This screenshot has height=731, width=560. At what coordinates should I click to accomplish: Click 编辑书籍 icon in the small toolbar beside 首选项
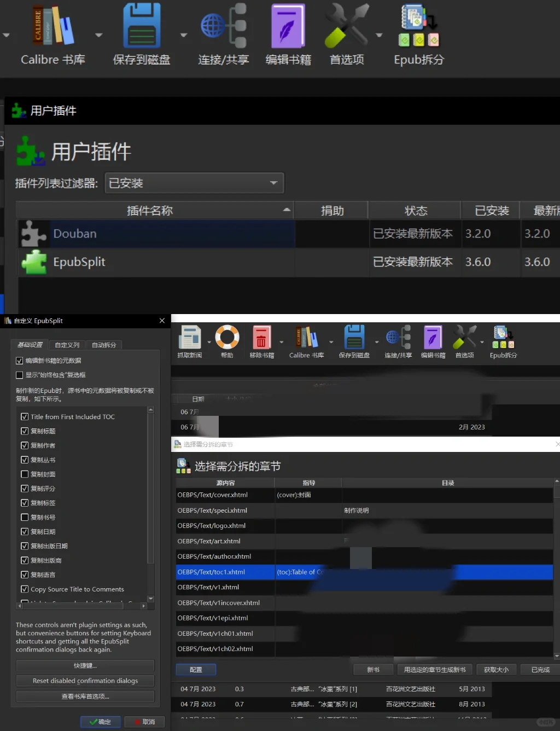click(x=433, y=337)
